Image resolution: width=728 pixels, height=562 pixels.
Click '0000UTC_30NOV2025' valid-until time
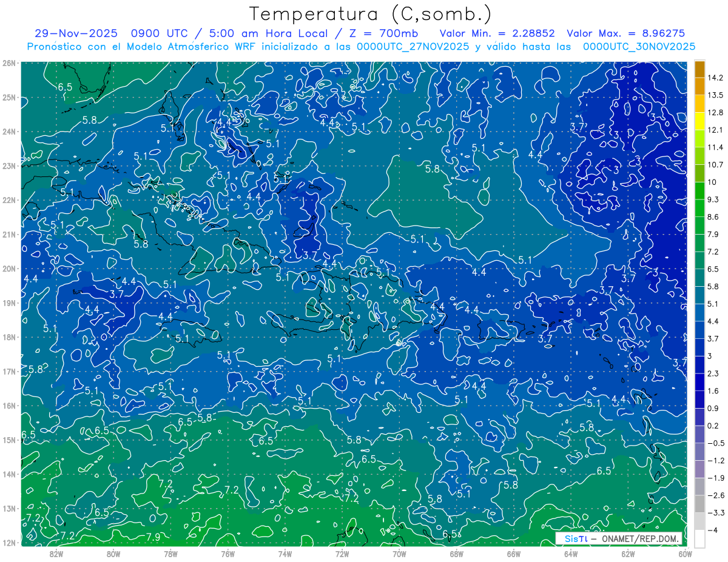tap(639, 46)
